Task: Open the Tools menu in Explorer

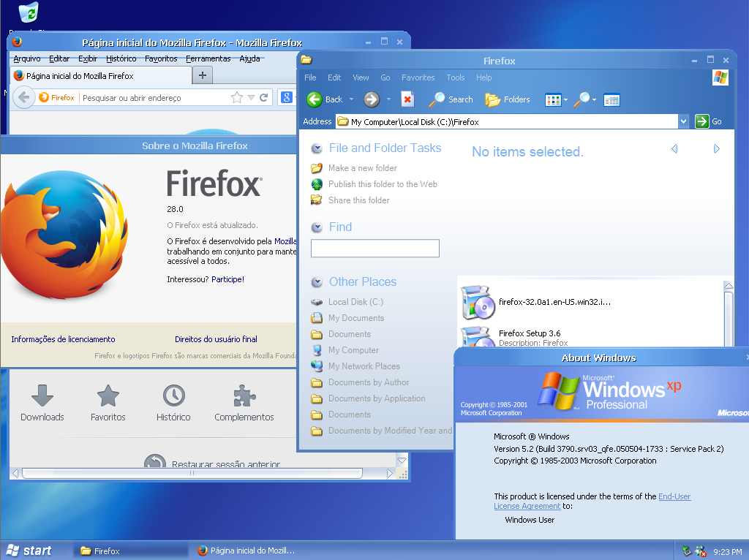Action: (x=455, y=77)
